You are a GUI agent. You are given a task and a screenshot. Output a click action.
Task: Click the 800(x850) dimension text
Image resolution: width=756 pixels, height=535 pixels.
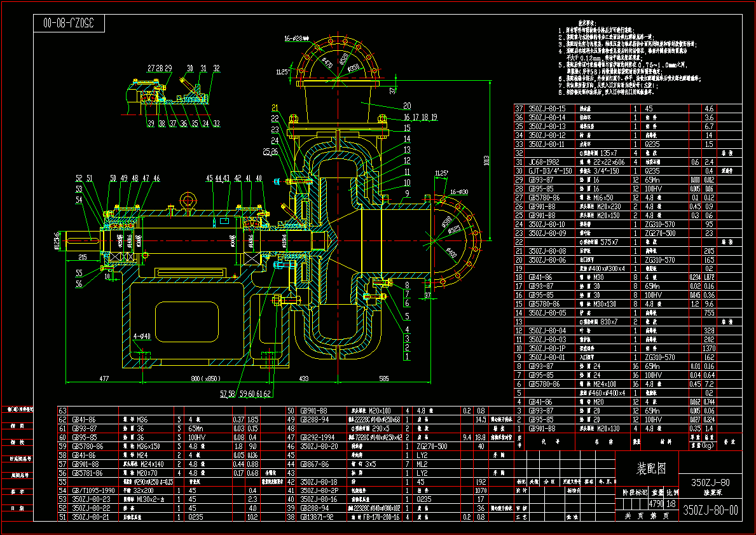point(205,379)
